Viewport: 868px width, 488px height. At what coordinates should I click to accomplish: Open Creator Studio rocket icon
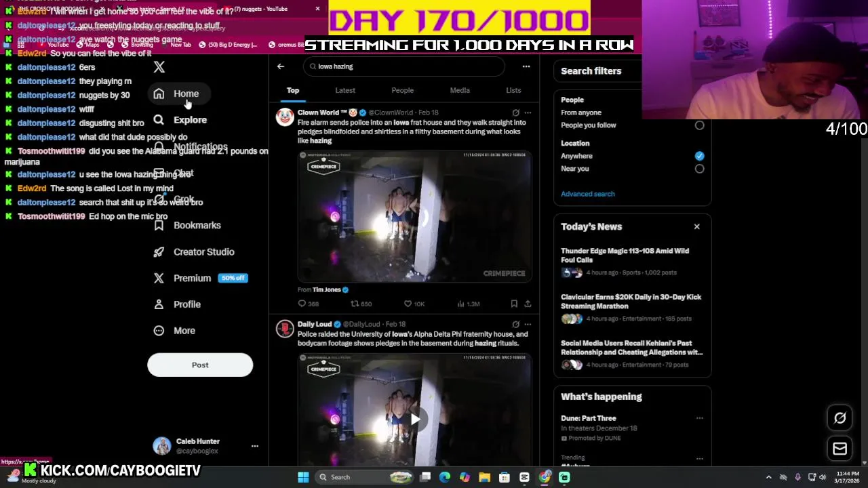pos(159,251)
